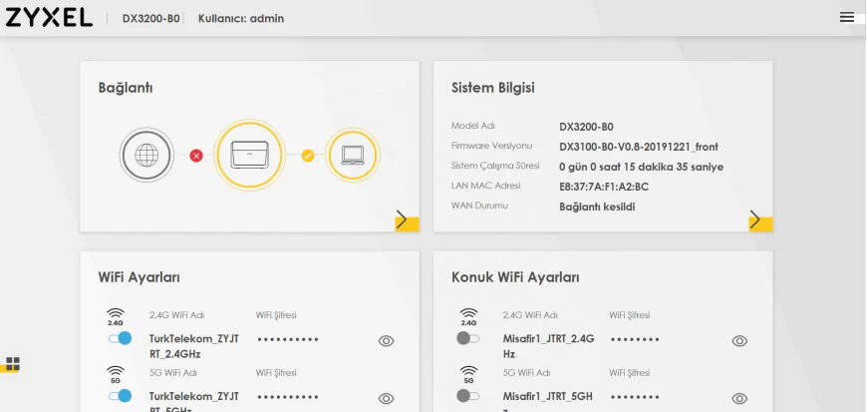Open the quad-square widget icon at left edge
Screen dimensions: 868x412
click(12, 364)
